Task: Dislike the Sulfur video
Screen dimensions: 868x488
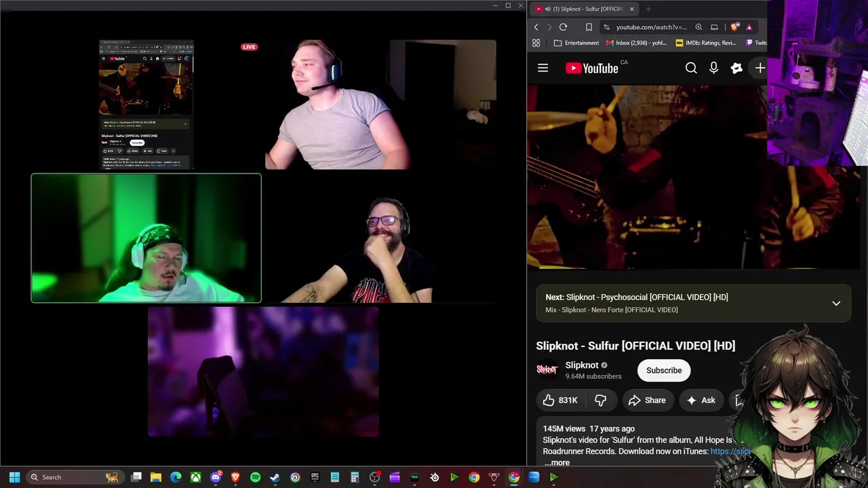Action: (x=601, y=400)
